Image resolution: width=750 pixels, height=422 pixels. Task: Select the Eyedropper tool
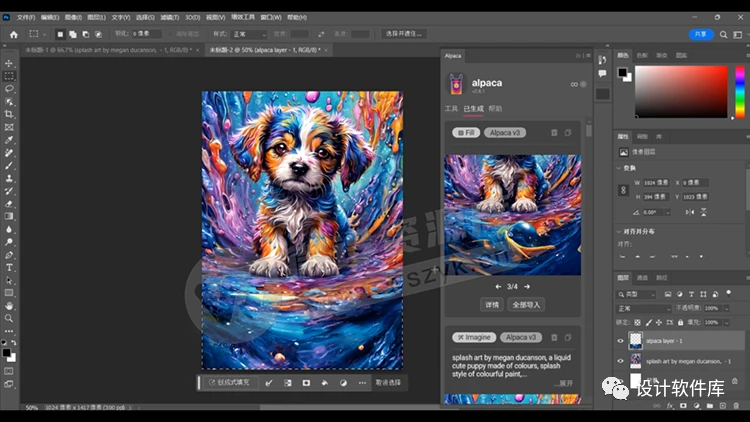click(x=9, y=140)
